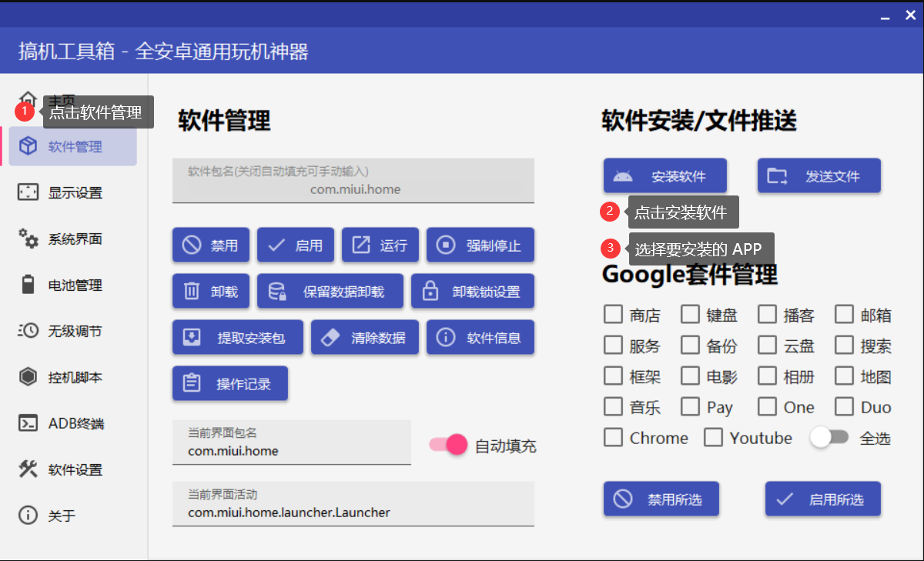Viewport: 924px width, 561px height.
Task: Click the ban icon on 禁用所选
Action: pyautogui.click(x=623, y=499)
